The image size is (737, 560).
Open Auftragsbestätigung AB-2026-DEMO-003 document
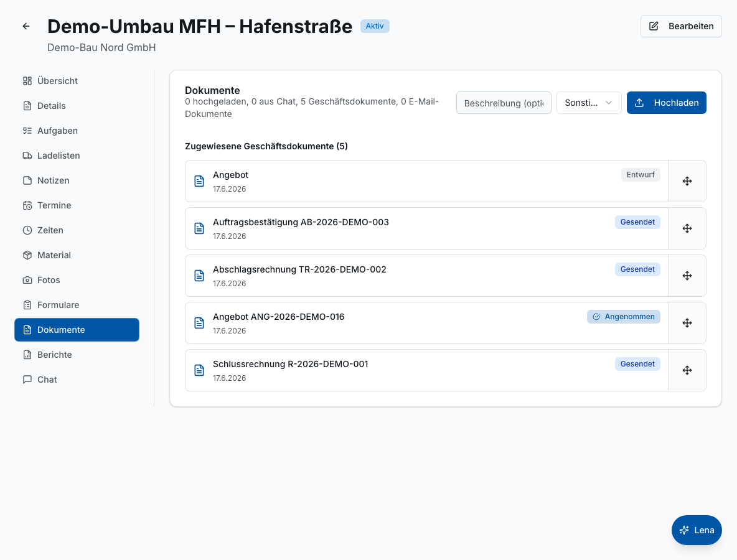click(426, 228)
